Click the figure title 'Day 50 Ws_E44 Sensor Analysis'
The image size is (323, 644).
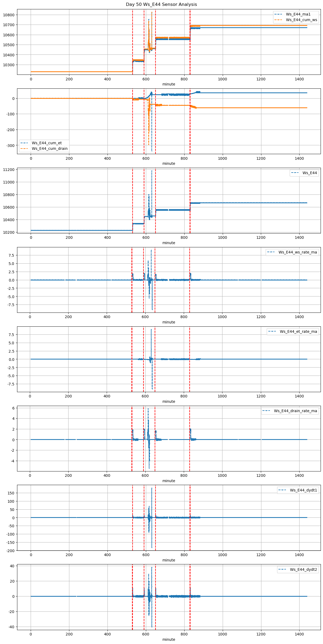tap(161, 5)
